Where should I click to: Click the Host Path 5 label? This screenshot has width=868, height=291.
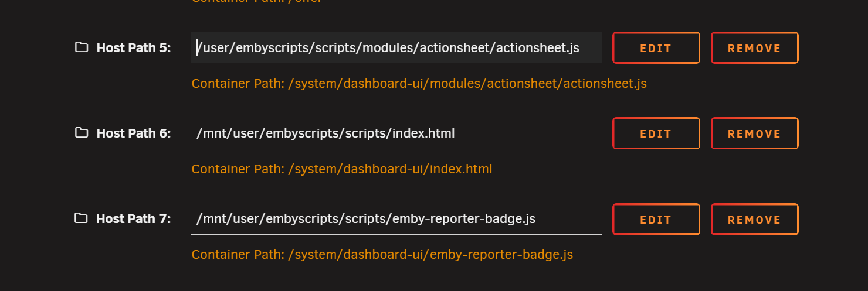point(133,48)
